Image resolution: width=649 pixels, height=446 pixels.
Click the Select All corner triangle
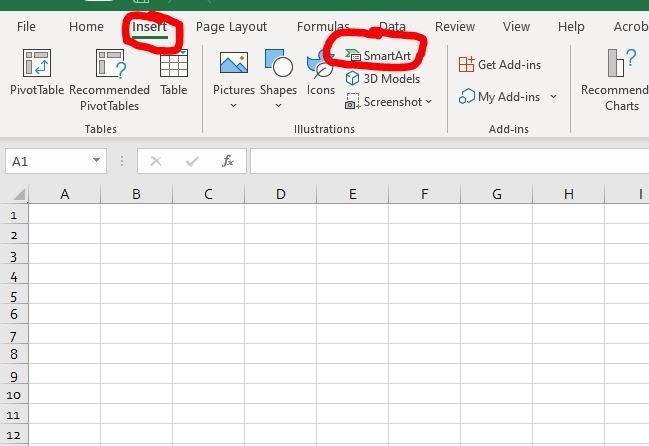[18, 194]
